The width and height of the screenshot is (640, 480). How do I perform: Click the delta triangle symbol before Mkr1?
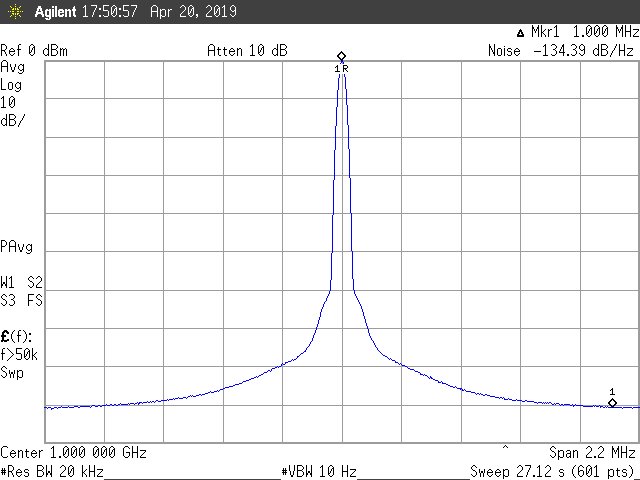click(x=520, y=33)
